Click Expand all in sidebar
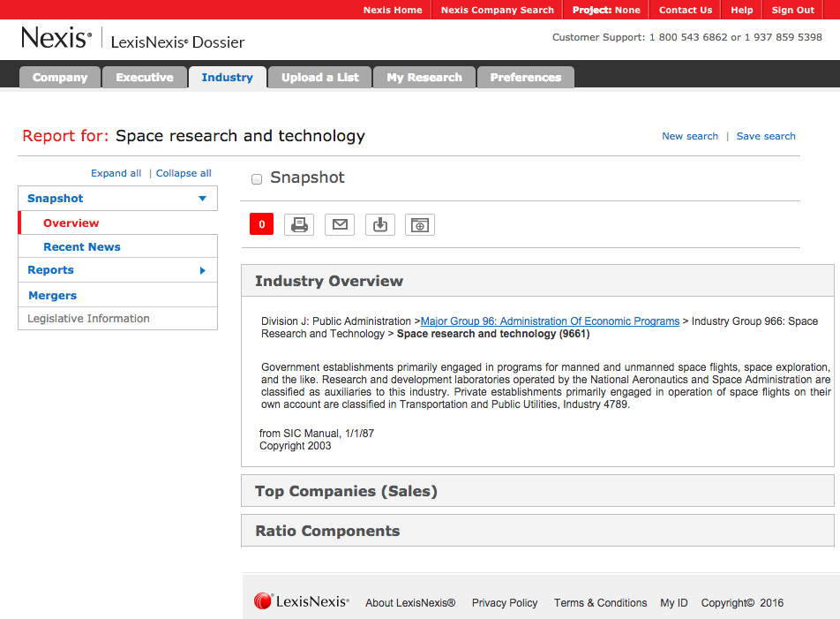Image resolution: width=840 pixels, height=619 pixels. 116,173
